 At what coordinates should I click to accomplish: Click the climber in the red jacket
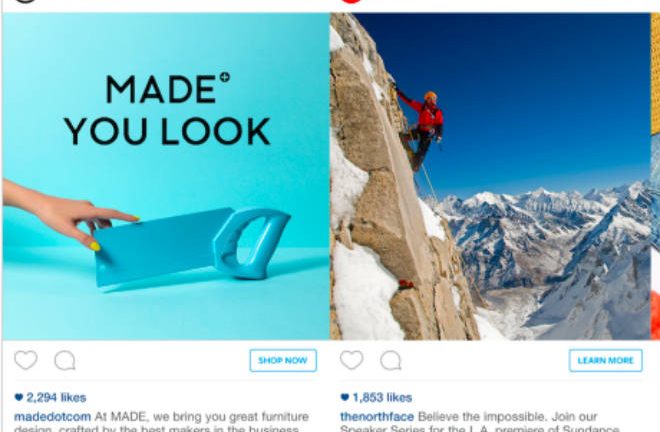422,128
